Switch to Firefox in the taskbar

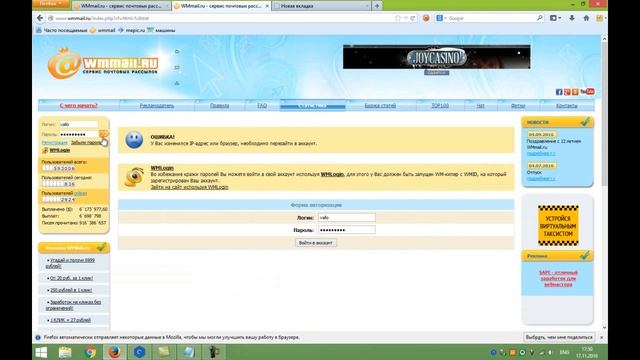coord(115,352)
